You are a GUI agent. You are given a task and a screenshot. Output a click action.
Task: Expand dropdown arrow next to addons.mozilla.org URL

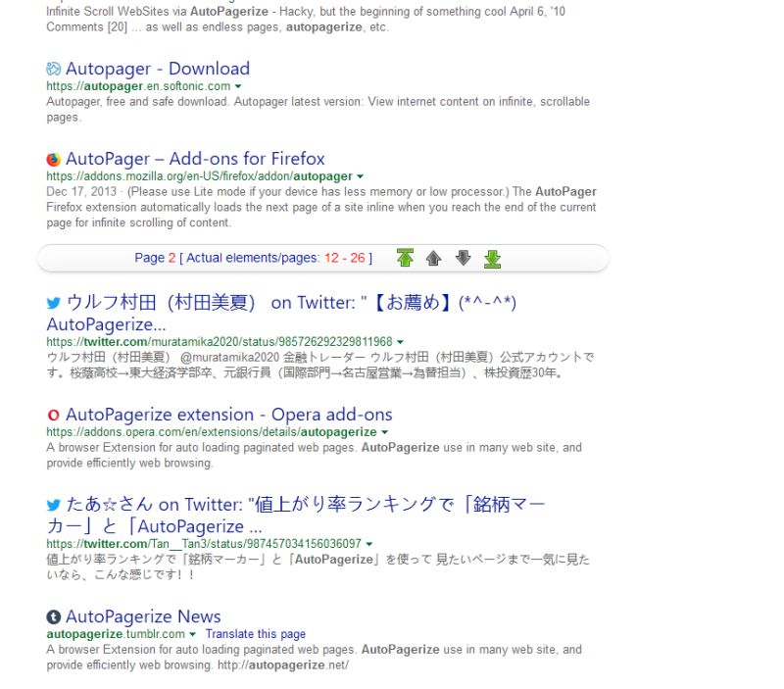(360, 176)
